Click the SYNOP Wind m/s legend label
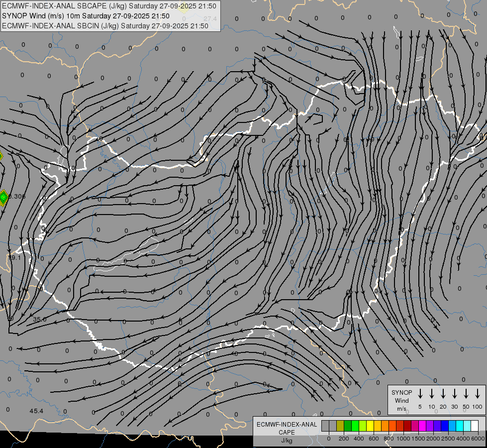 (401, 400)
